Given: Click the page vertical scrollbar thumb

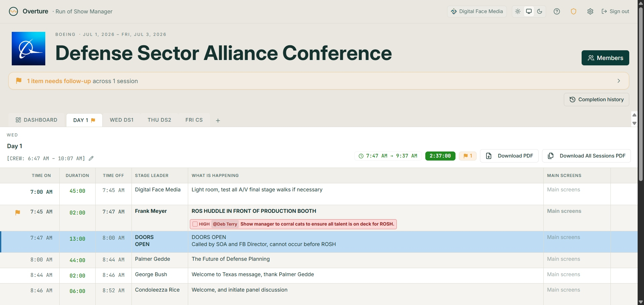Looking at the screenshot, I should [641, 94].
